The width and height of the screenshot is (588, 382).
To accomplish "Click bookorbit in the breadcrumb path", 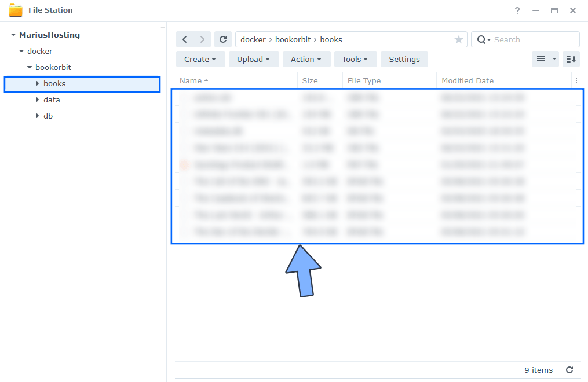I will click(x=293, y=40).
